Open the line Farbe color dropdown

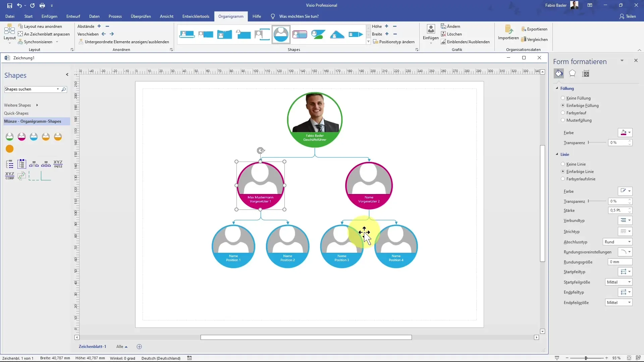pyautogui.click(x=625, y=191)
